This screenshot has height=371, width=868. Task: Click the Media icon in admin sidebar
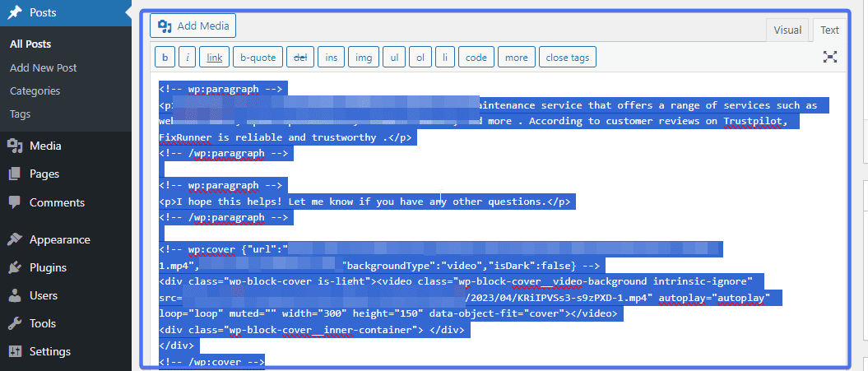click(14, 146)
